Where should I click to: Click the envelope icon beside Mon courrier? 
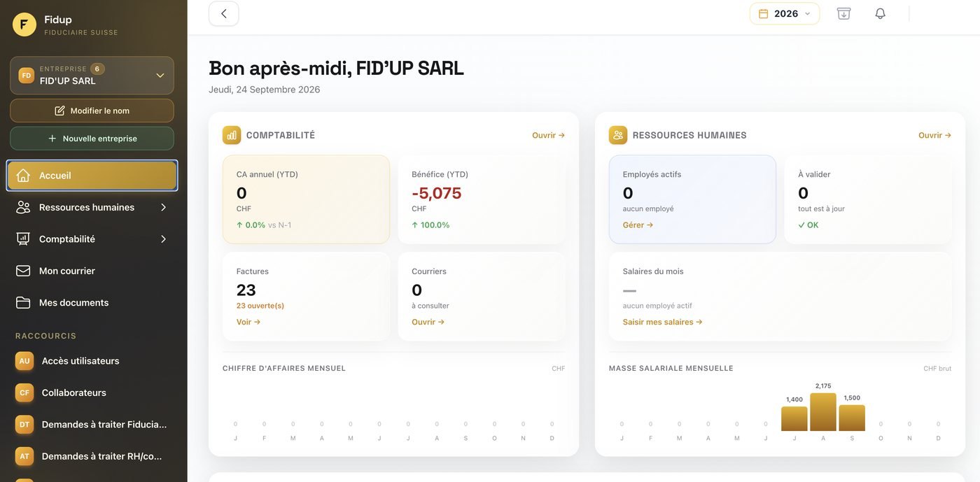(23, 271)
